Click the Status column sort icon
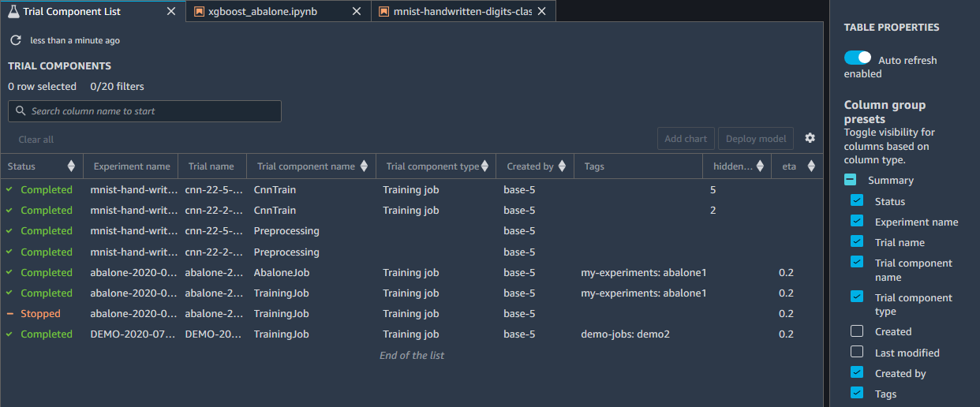980x407 pixels. click(x=71, y=166)
